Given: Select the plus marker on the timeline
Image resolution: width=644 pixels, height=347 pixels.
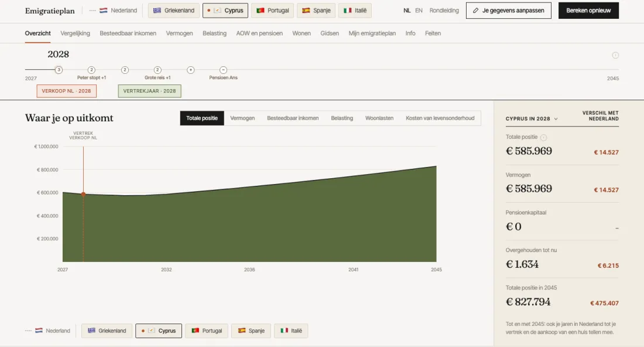Looking at the screenshot, I should 191,70.
